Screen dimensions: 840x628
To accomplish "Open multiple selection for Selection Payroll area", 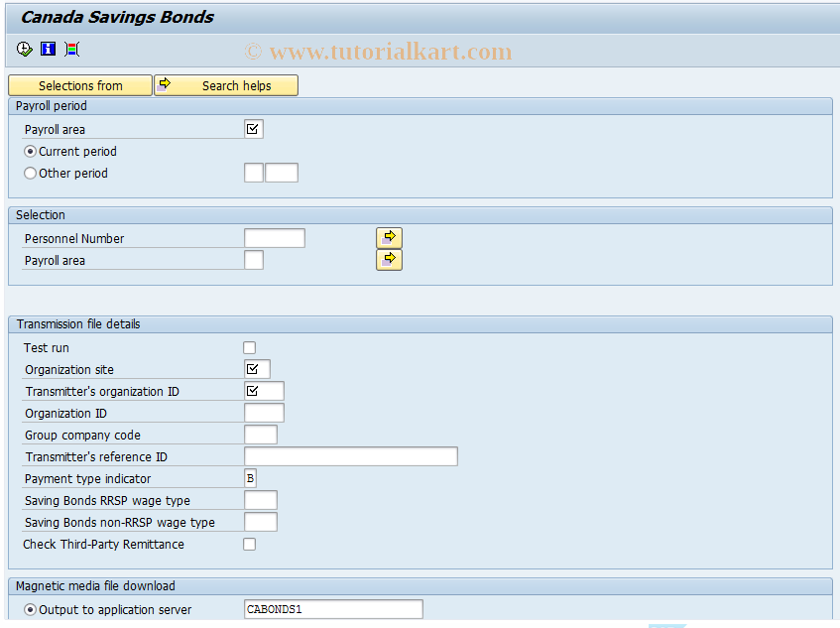I will coord(389,260).
